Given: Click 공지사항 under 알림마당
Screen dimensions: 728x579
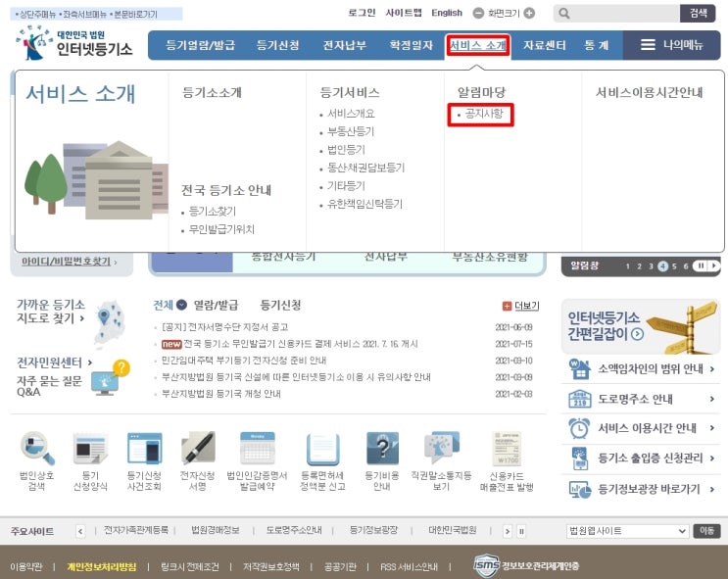Looking at the screenshot, I should click(x=484, y=114).
